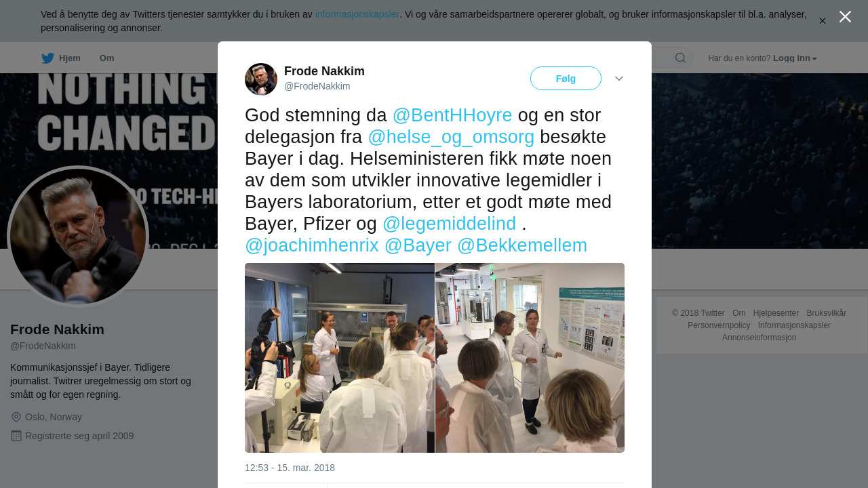
Task: Open the Hjelpesenter footer link
Action: point(776,313)
